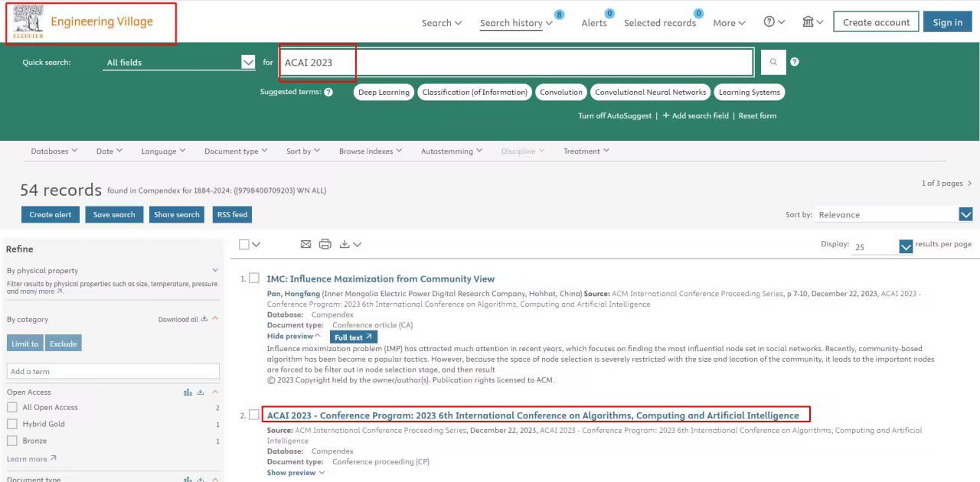The width and height of the screenshot is (980, 482).
Task: Click the magnifier search button
Action: click(x=773, y=62)
